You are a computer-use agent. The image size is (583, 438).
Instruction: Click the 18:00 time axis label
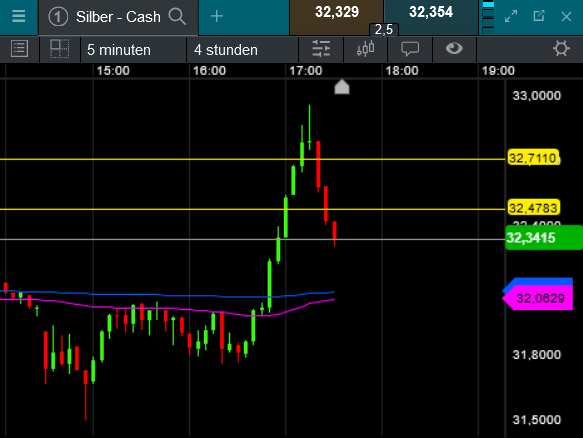pos(402,71)
